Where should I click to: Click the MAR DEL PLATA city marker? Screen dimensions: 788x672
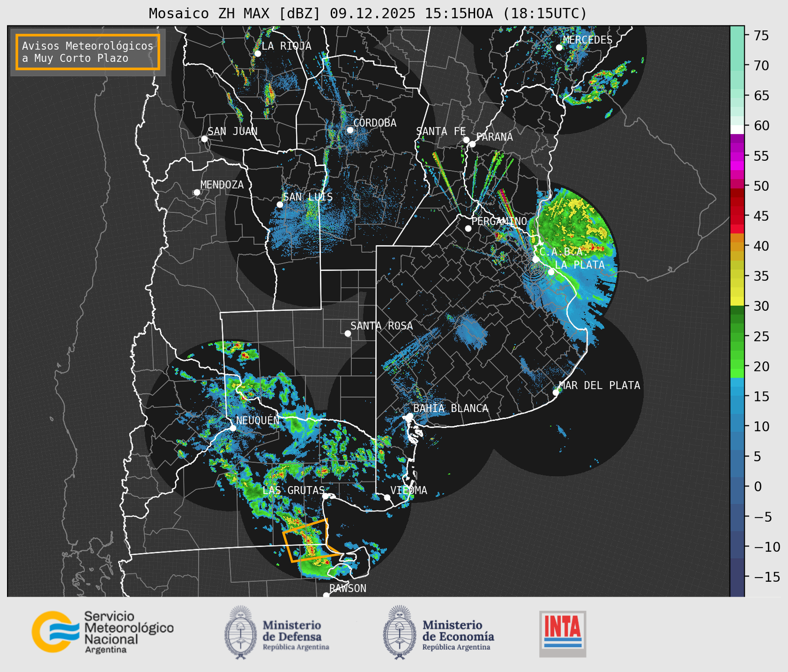pos(556,393)
